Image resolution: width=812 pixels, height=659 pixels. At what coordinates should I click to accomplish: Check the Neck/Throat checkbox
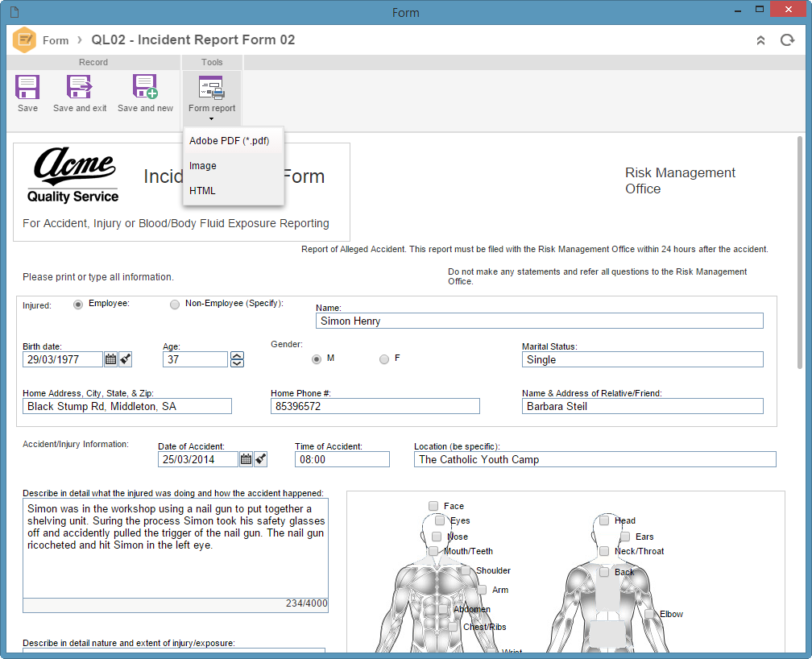(604, 551)
